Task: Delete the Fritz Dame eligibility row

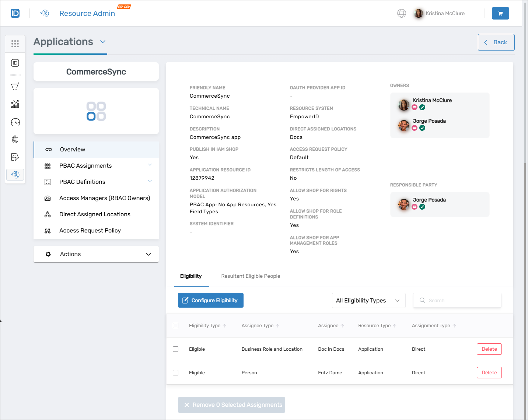Action: (489, 373)
